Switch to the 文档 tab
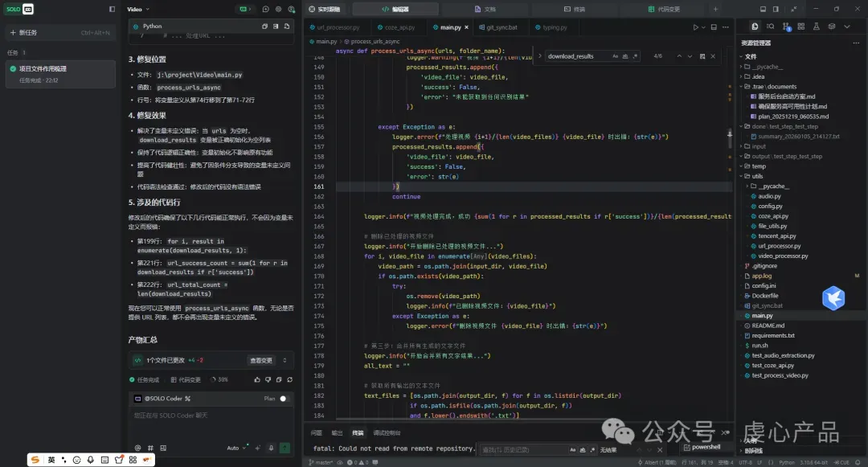This screenshot has height=467, width=868. coord(485,9)
